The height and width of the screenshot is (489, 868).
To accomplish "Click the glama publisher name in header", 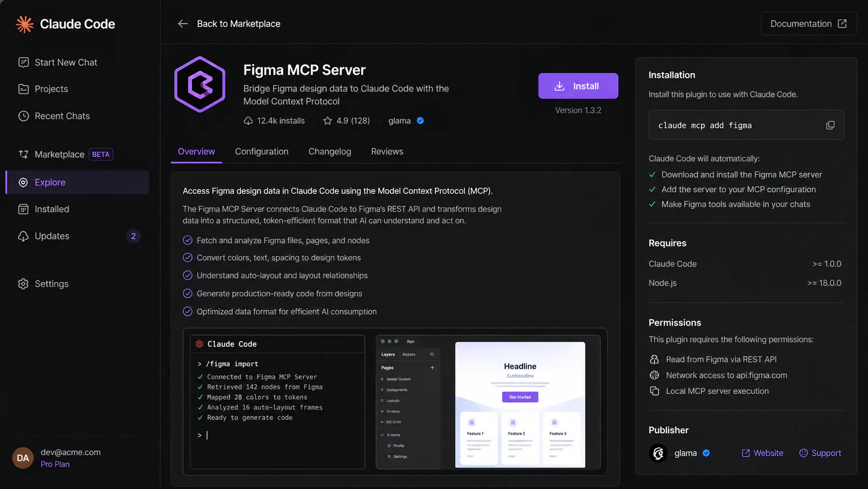I will coord(399,121).
